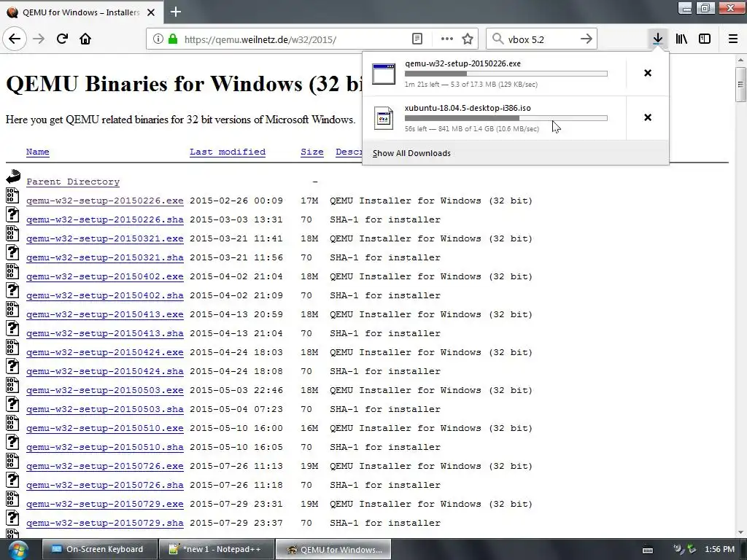Click the search box containing vbox 5.2
Image resolution: width=747 pixels, height=560 pixels.
(541, 39)
